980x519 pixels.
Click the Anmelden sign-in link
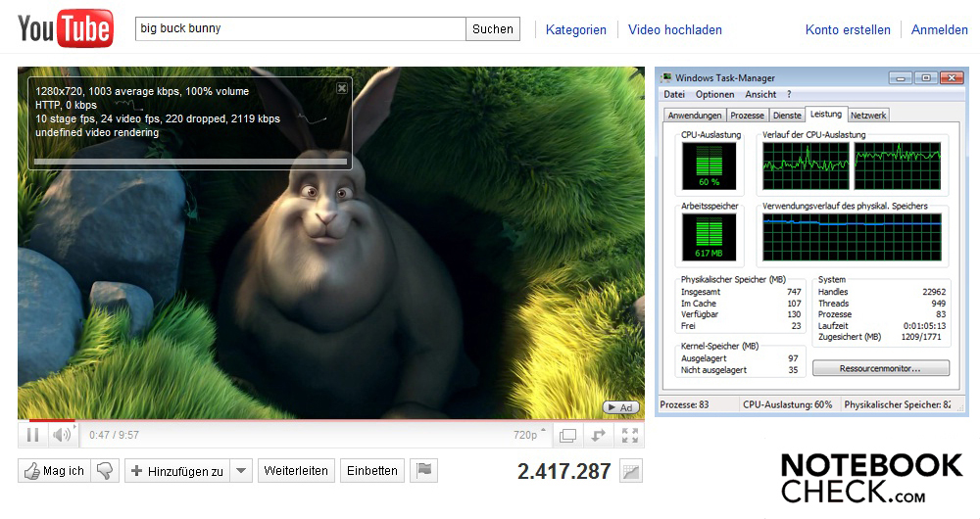940,30
